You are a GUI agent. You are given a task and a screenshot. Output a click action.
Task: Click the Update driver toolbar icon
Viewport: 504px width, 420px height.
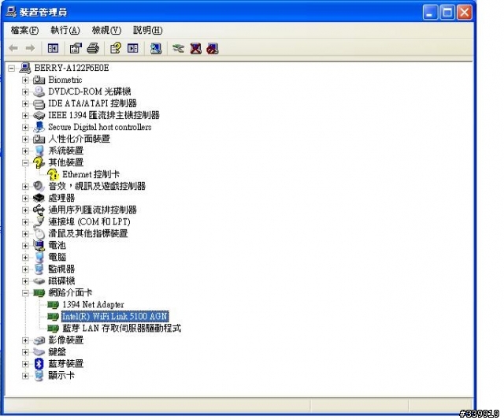click(x=178, y=49)
